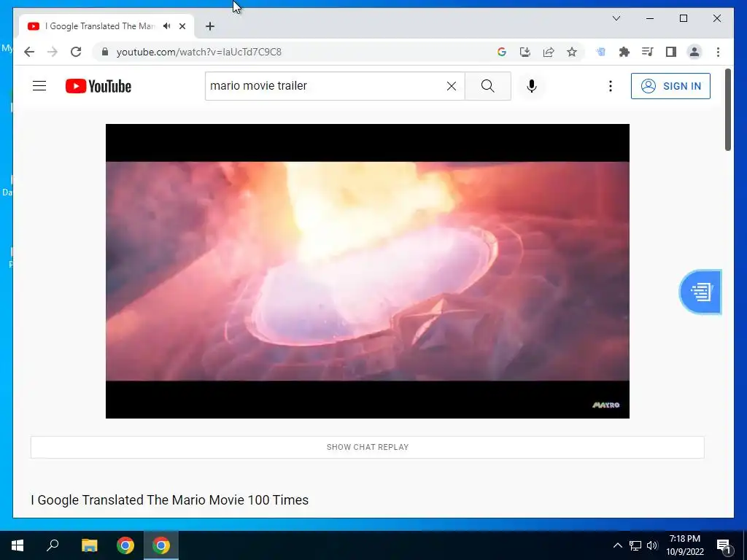Open the Chrome profile avatar

694,52
